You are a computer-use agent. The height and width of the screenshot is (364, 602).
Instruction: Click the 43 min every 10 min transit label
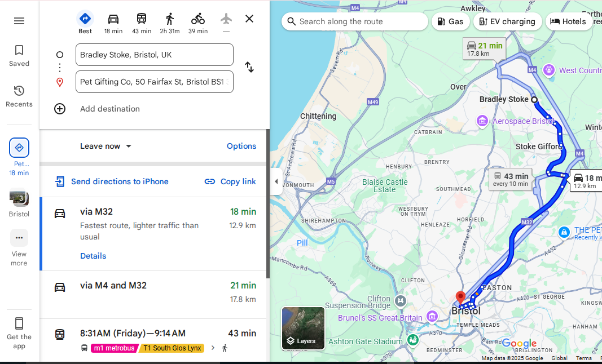(511, 180)
